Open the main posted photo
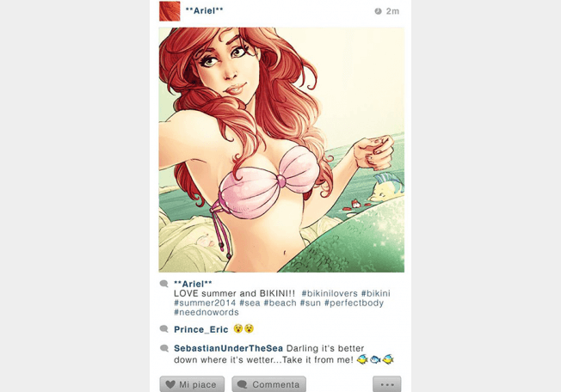 281,150
